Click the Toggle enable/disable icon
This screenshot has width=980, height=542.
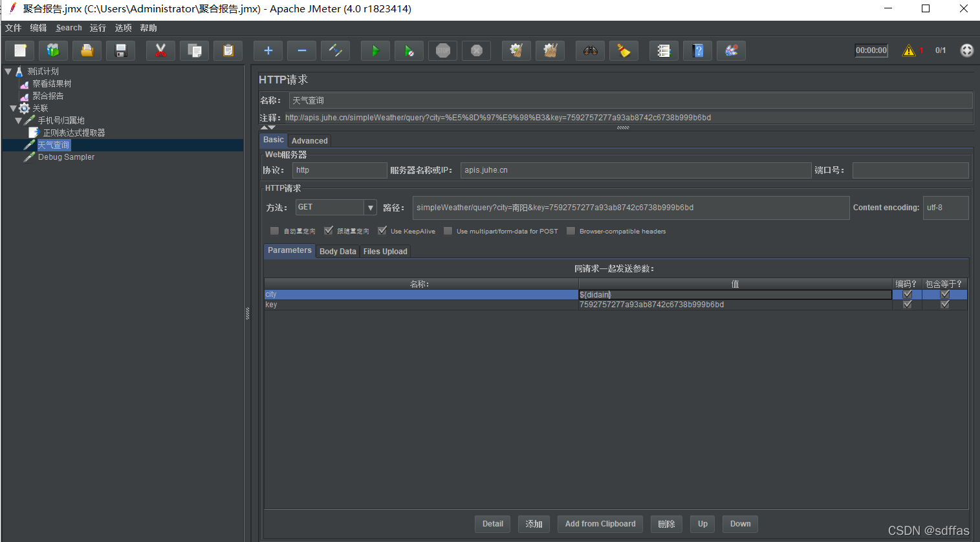(x=336, y=50)
